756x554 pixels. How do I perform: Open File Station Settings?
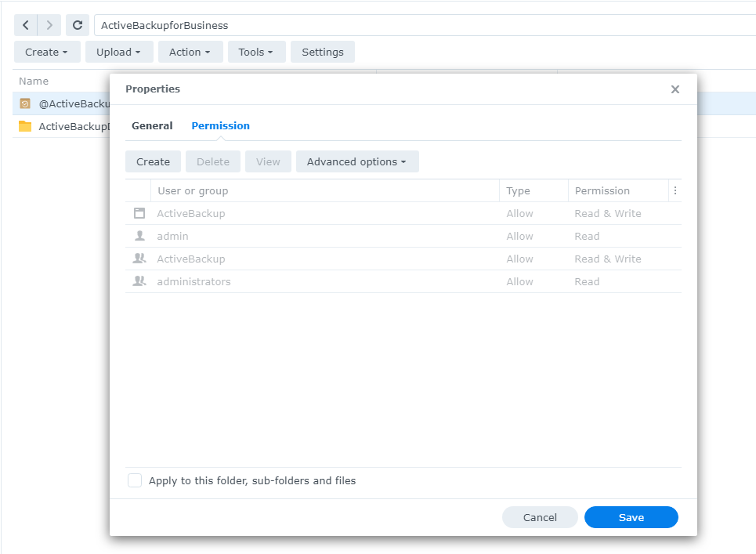[x=322, y=52]
